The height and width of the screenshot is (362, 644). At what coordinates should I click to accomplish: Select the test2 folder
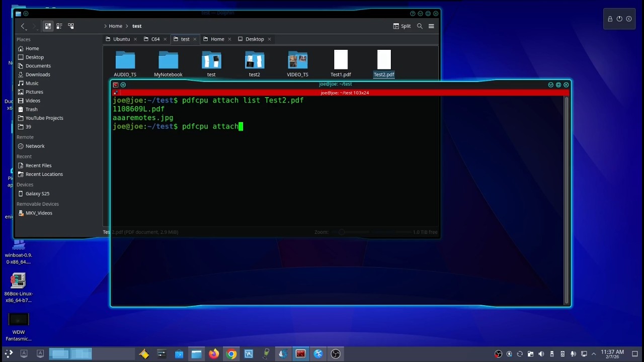254,64
